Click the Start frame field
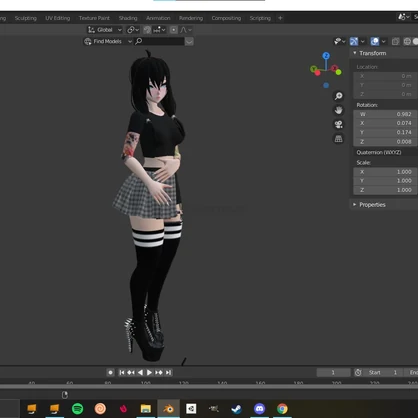The width and height of the screenshot is (418, 418). click(x=383, y=372)
